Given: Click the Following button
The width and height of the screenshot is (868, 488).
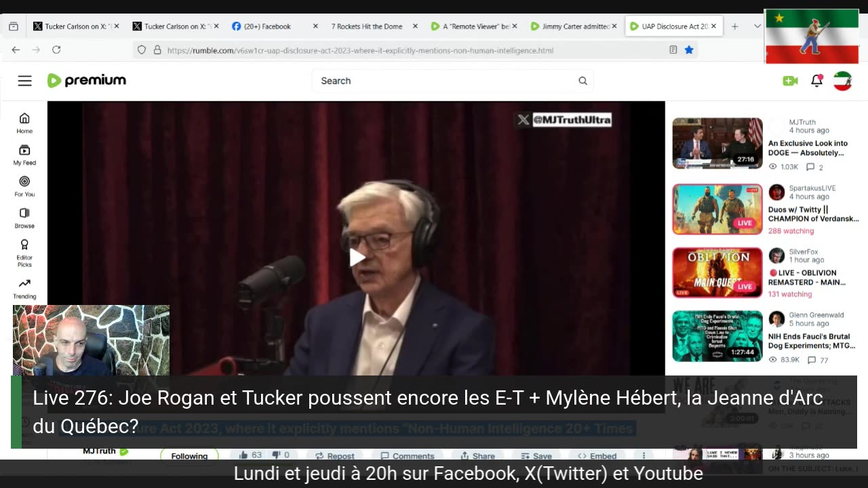Looking at the screenshot, I should [x=189, y=455].
